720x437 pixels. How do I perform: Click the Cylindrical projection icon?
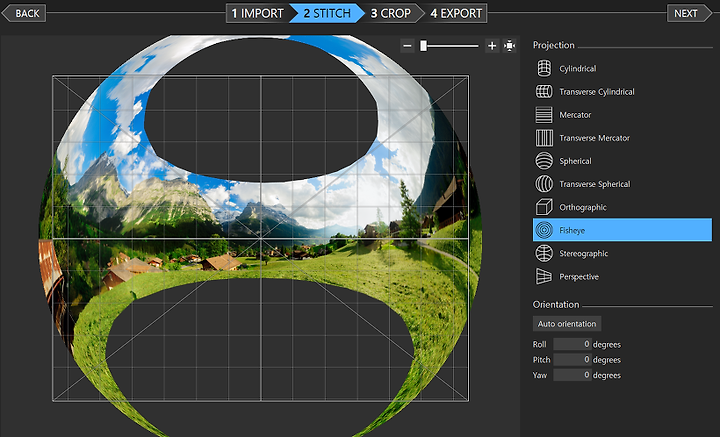(544, 68)
